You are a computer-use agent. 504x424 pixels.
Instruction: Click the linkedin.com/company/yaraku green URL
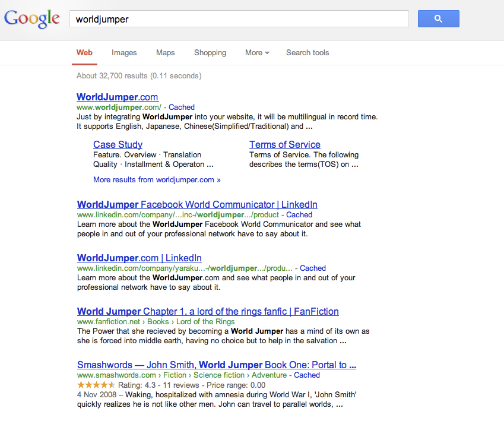click(185, 268)
